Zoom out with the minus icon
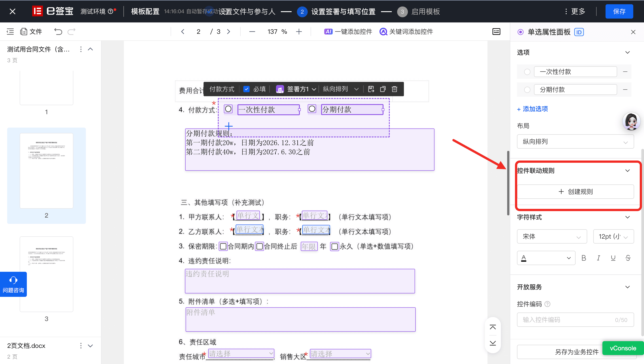 [x=252, y=32]
